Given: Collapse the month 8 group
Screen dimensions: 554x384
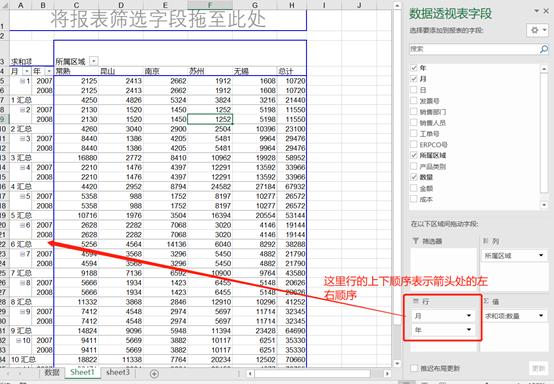Looking at the screenshot, I should [x=22, y=283].
